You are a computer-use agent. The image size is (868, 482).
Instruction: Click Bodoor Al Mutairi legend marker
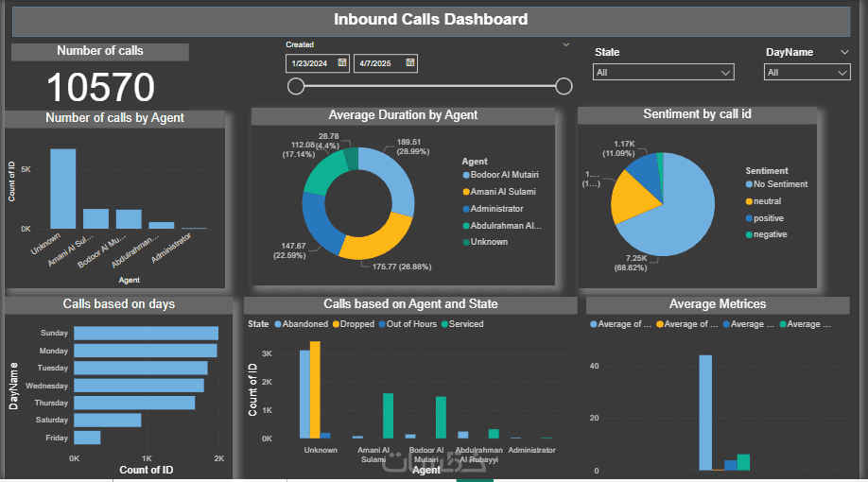coord(466,175)
